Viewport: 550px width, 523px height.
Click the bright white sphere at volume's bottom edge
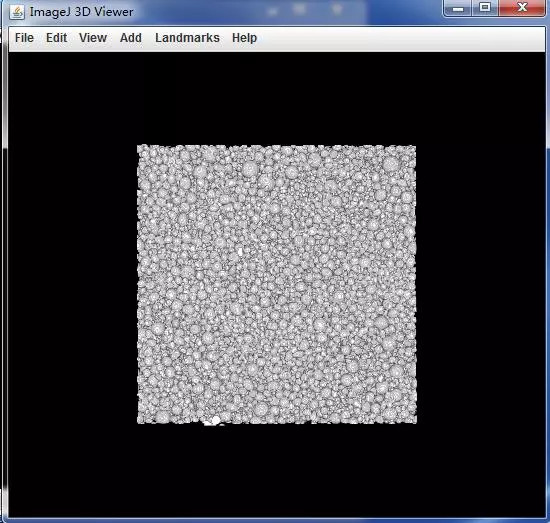pos(216,420)
